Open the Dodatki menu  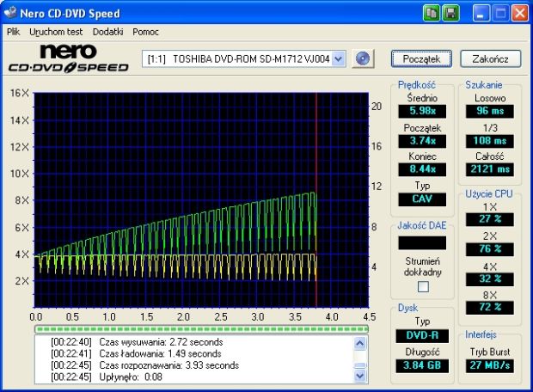[107, 32]
